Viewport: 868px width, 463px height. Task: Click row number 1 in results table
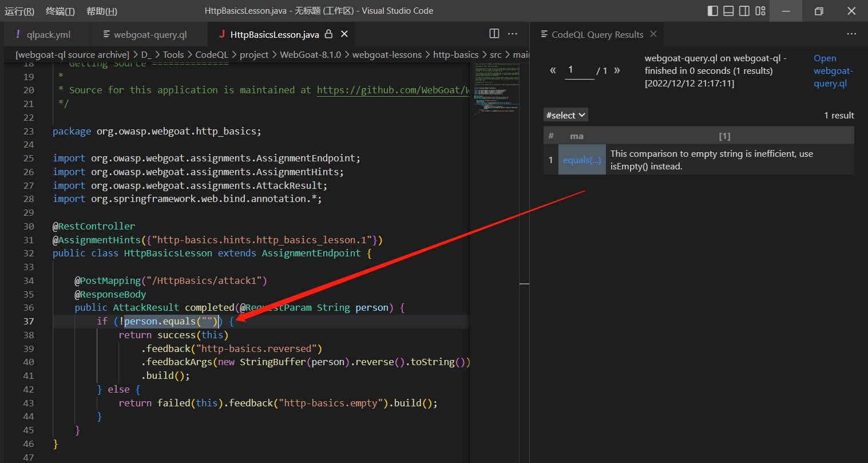click(551, 160)
